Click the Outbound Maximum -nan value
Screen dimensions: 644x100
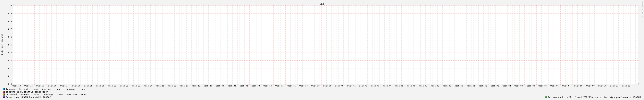point(83,95)
